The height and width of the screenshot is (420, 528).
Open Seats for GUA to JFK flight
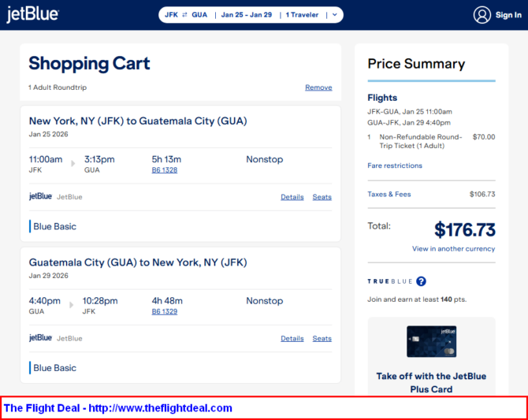(x=322, y=339)
